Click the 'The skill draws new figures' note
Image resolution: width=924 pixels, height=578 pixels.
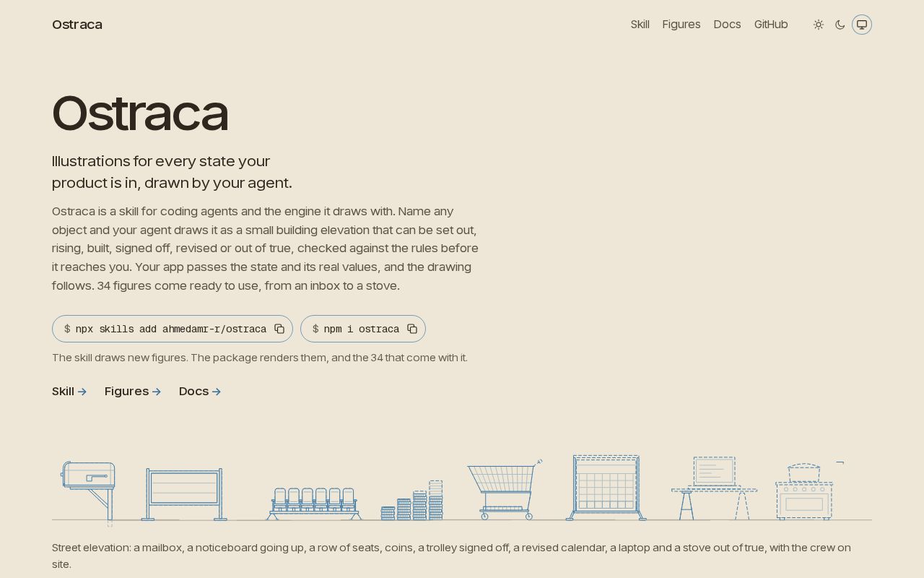[x=260, y=358]
